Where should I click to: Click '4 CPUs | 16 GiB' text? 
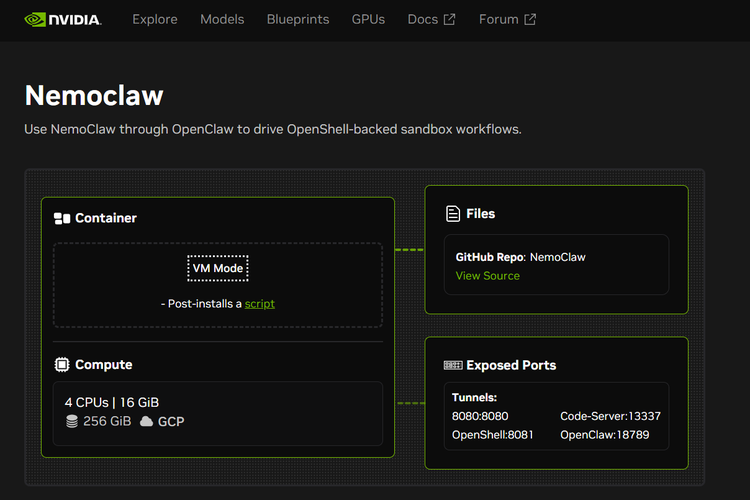[111, 402]
